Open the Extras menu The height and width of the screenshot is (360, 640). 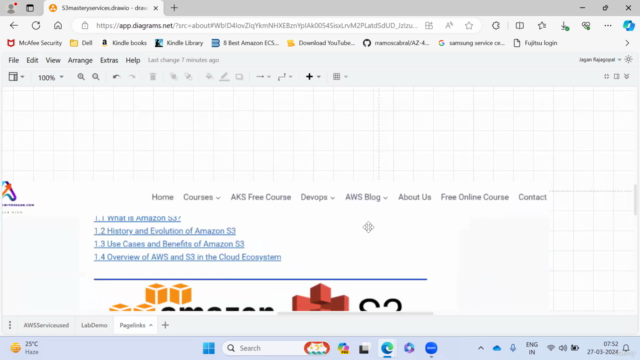(x=109, y=60)
